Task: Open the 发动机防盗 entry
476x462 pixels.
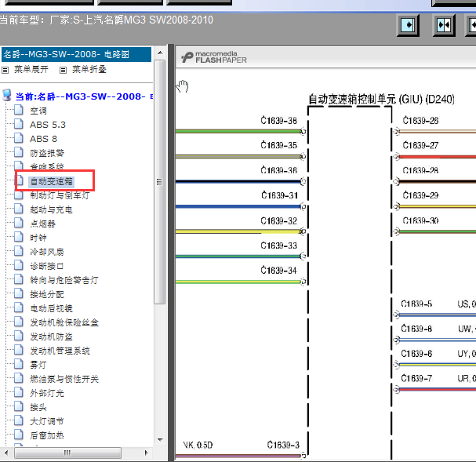Action: 51,336
